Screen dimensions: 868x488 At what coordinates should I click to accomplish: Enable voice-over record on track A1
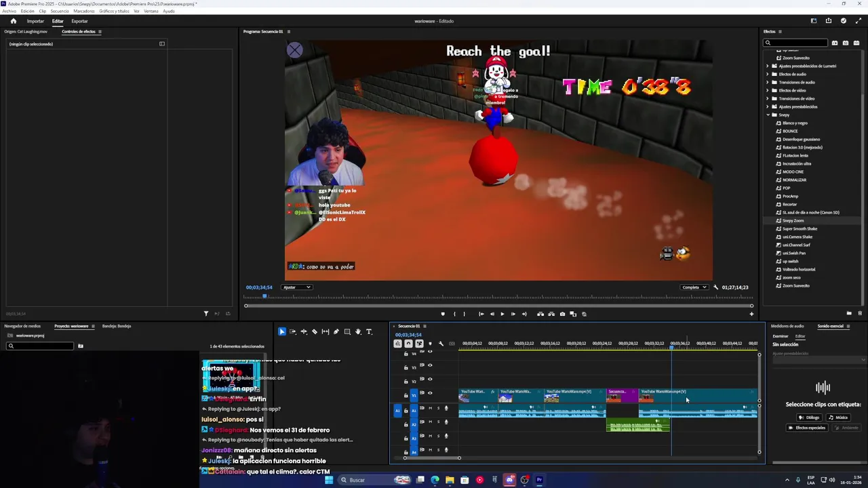tap(446, 408)
